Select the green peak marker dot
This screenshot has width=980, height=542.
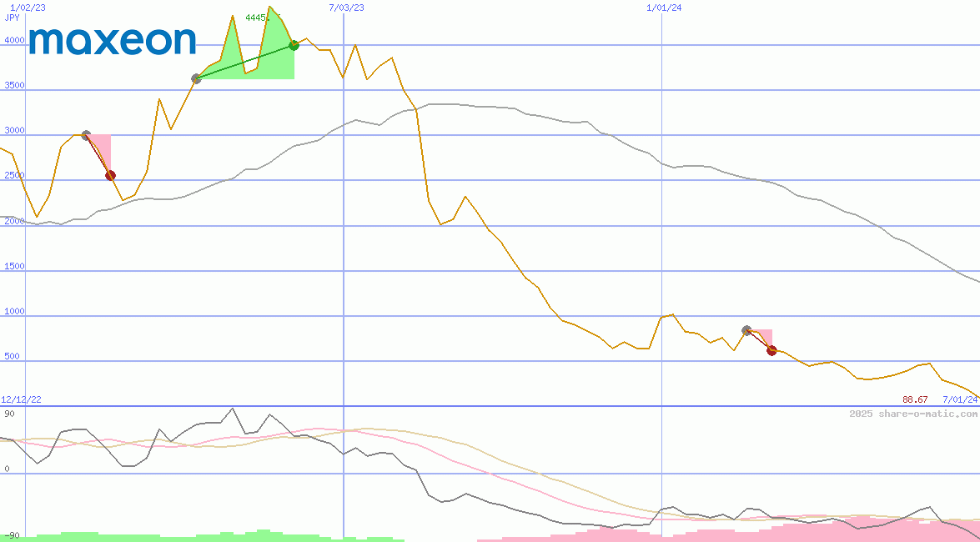pyautogui.click(x=294, y=46)
